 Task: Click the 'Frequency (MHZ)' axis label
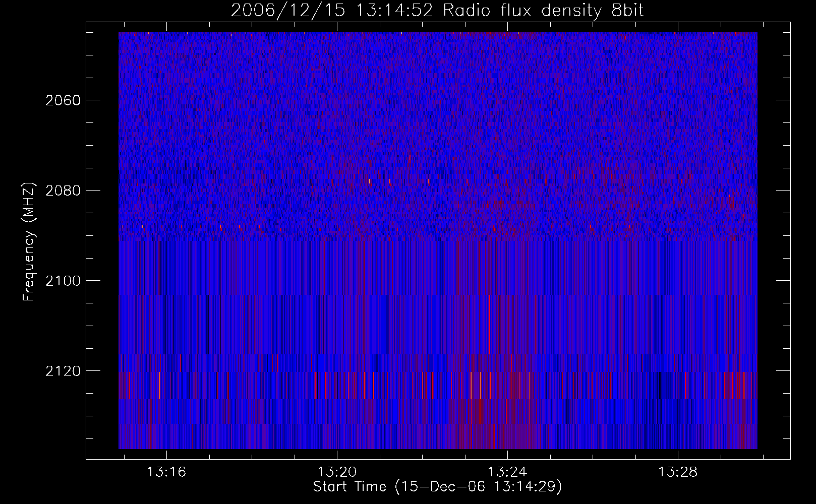click(x=29, y=242)
